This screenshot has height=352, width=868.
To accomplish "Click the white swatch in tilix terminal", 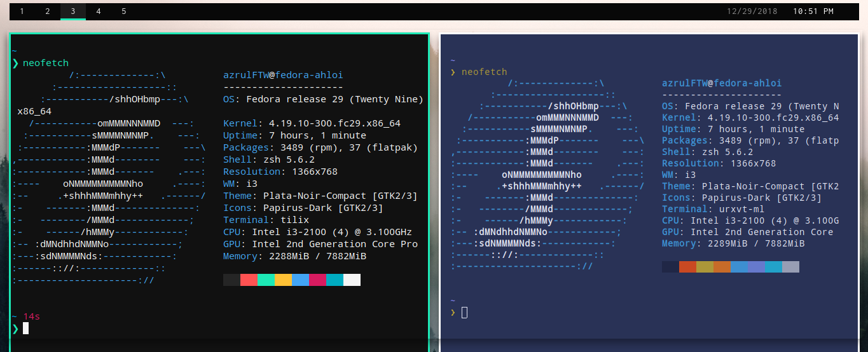I will 352,280.
